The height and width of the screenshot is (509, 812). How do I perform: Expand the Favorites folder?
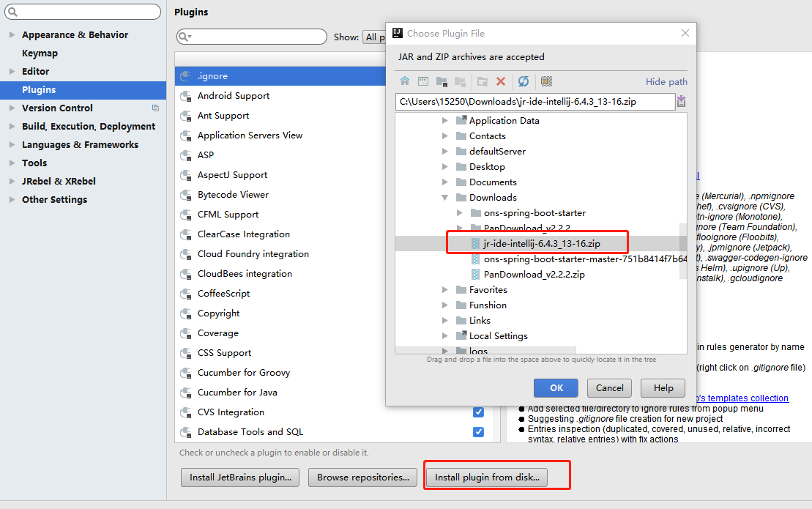pyautogui.click(x=445, y=289)
